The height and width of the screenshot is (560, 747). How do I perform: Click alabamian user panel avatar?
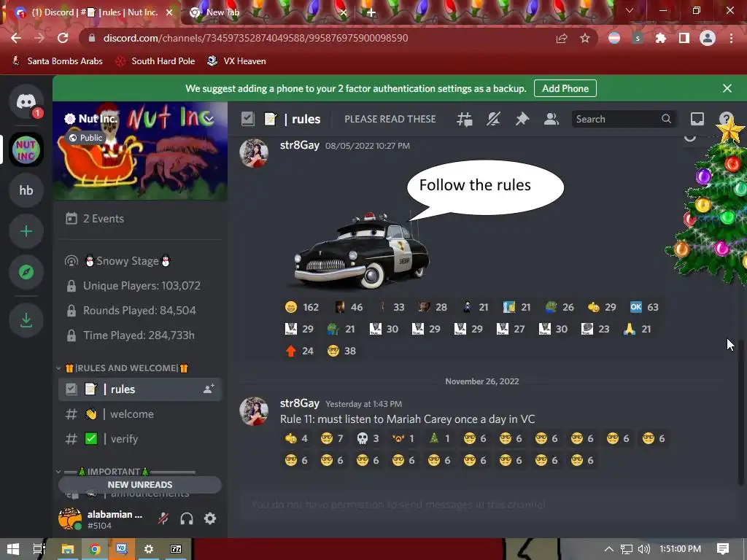pos(69,518)
